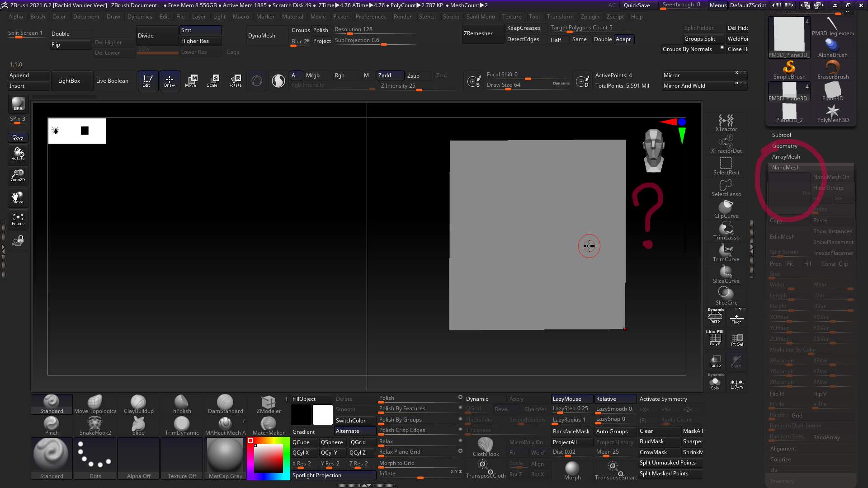Open the Transform menu
Image resolution: width=868 pixels, height=488 pixels.
(x=561, y=16)
